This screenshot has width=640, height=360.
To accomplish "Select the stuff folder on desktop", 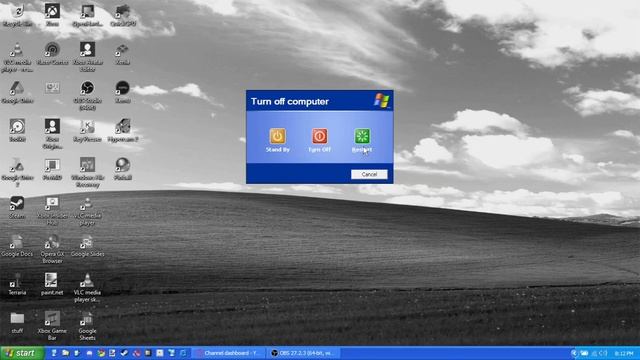I will point(17,322).
